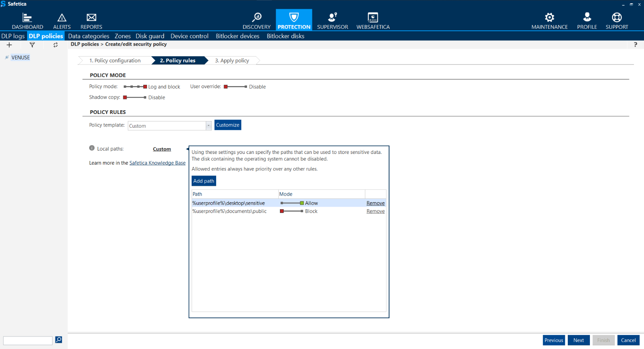644x349 pixels.
Task: Click the refresh tree icon
Action: [55, 45]
